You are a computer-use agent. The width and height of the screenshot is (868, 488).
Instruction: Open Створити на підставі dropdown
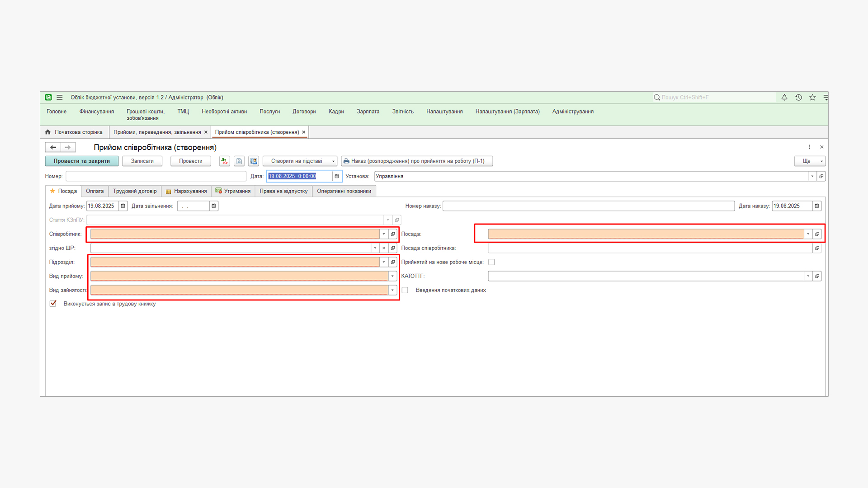tap(300, 161)
